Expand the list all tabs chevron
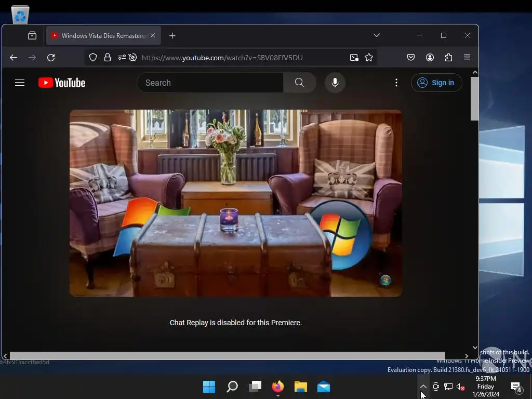The width and height of the screenshot is (532, 399). 377,35
